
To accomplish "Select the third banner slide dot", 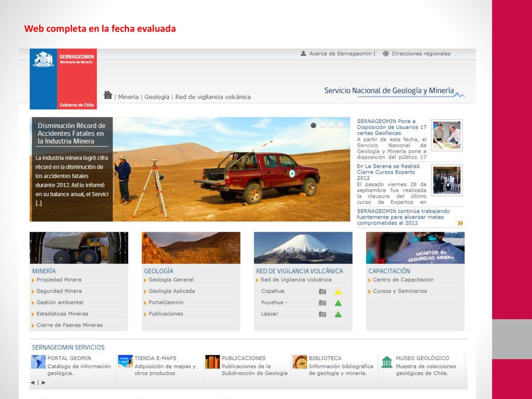I will click(x=331, y=125).
